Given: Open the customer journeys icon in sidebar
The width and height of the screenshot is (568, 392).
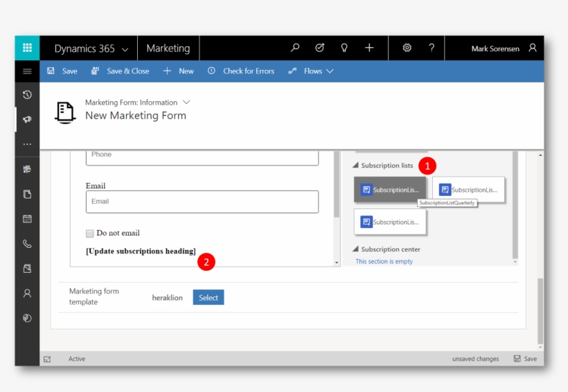Looking at the screenshot, I should point(27,169).
